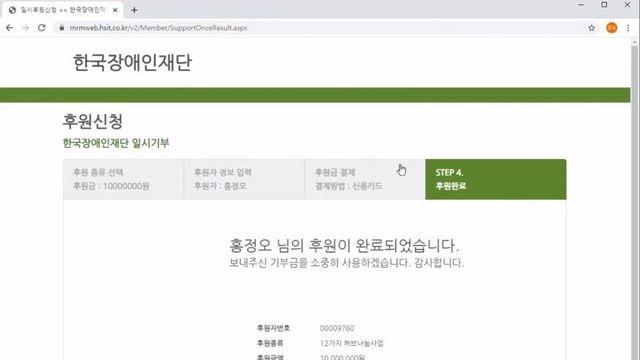The image size is (640, 360).
Task: Click the 12가지 희브나눔사업 value
Action: [x=352, y=343]
